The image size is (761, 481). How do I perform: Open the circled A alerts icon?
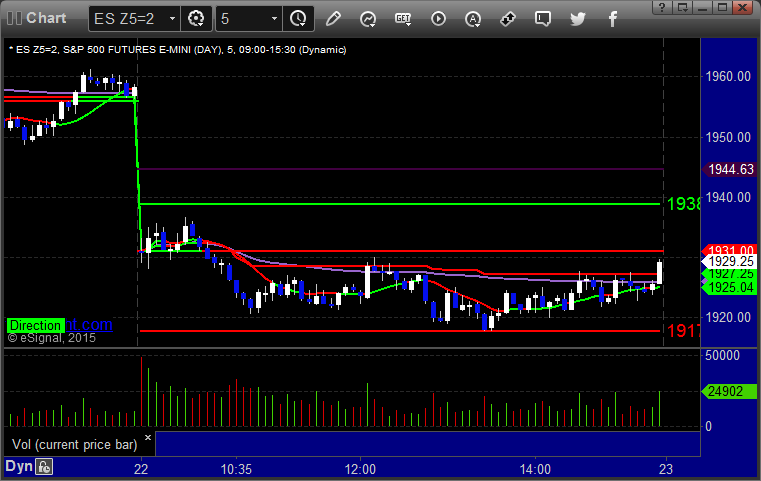[473, 19]
